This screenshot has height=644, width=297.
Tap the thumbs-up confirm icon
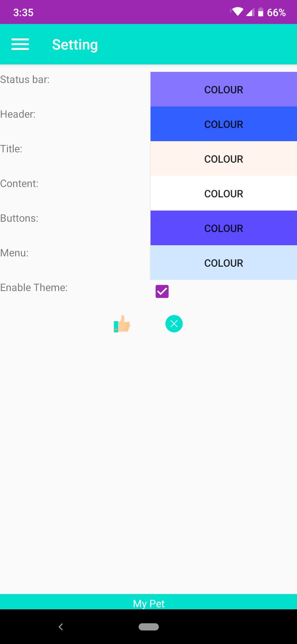[x=122, y=324]
